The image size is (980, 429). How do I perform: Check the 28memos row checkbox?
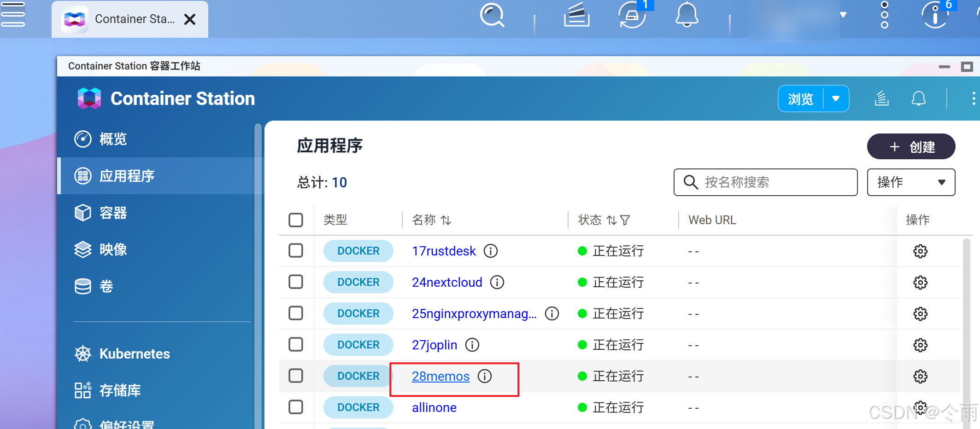(x=296, y=376)
